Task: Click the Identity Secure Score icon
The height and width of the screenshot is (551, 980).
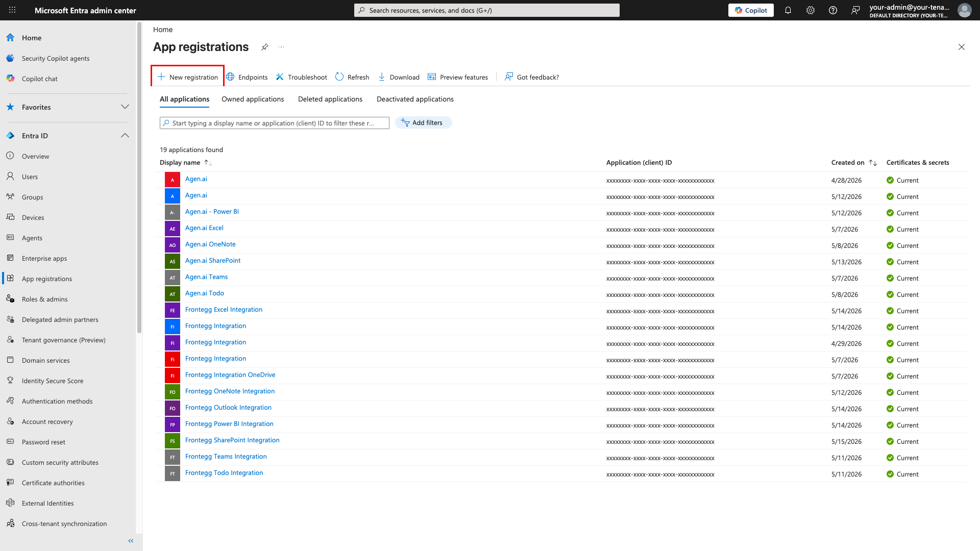Action: click(10, 381)
